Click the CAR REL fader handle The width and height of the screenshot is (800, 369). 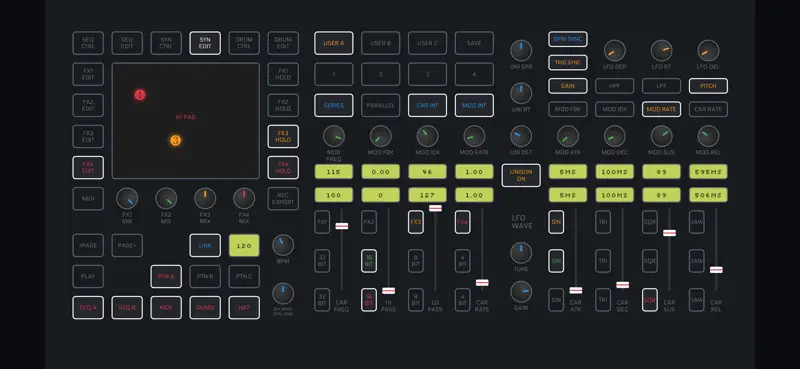[x=716, y=269]
